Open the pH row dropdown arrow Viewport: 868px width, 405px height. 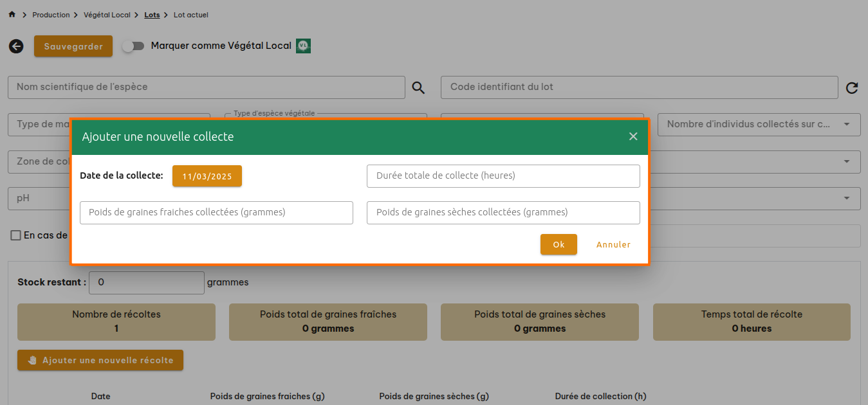click(846, 198)
